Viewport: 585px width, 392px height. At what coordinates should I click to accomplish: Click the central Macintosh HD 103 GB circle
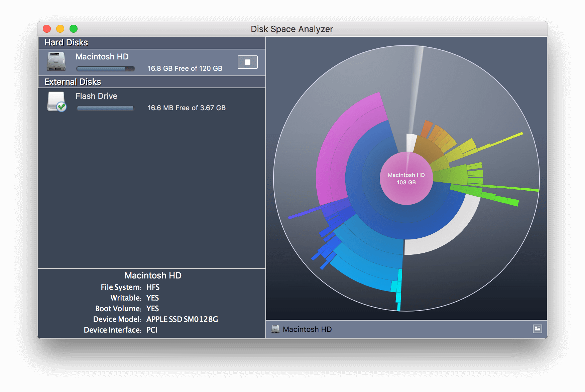click(x=406, y=178)
